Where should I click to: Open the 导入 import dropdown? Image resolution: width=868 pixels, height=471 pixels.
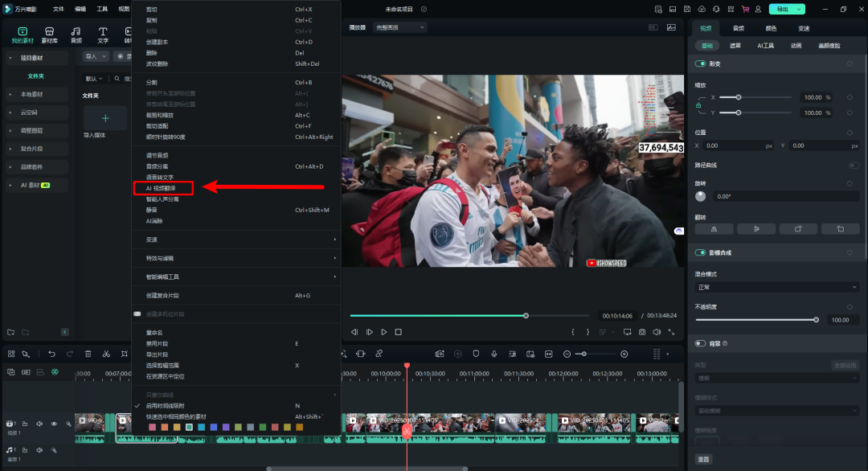point(96,56)
